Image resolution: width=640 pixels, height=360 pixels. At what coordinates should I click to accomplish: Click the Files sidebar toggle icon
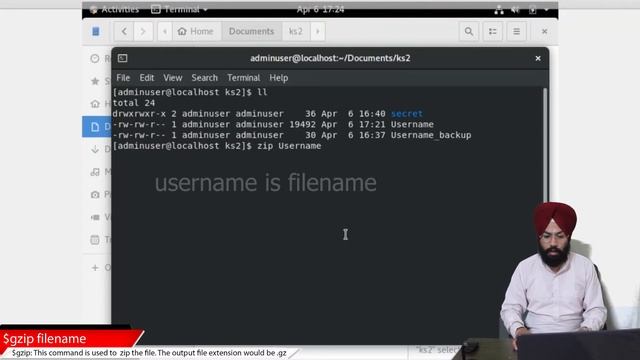(x=96, y=31)
